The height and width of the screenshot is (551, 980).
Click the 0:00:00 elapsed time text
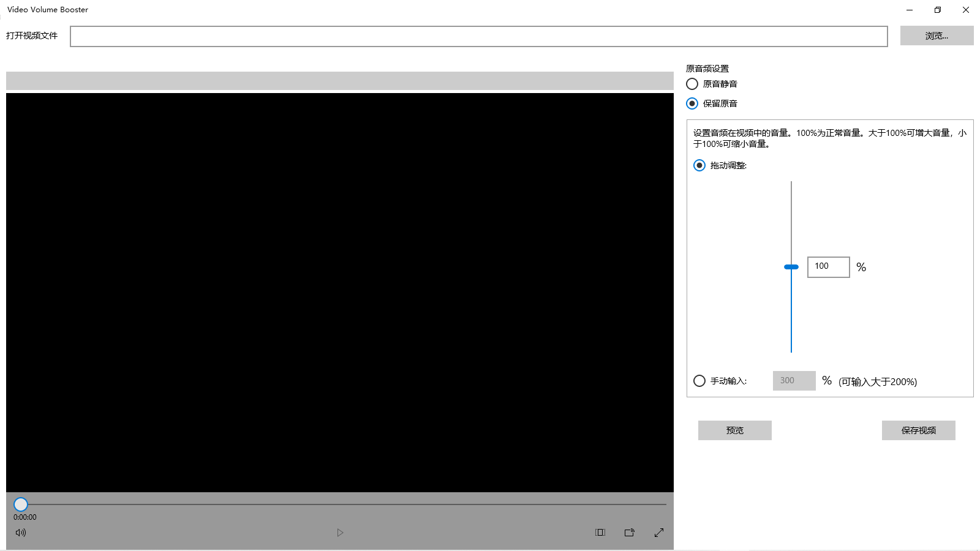coord(25,517)
